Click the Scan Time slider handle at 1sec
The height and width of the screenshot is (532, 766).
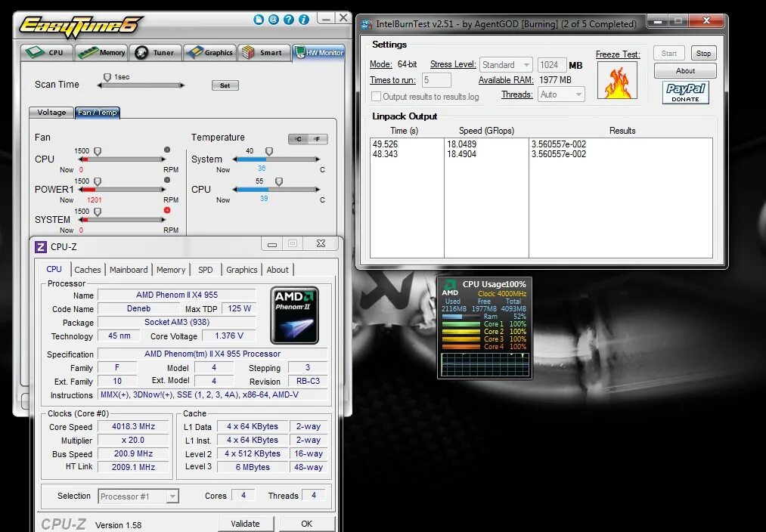(x=107, y=77)
